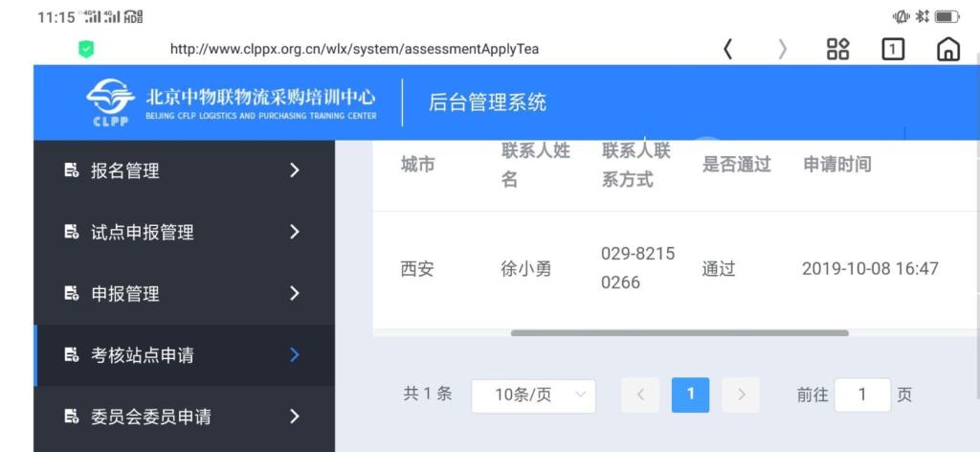980x452 pixels.
Task: Open the browser tab count switcher
Action: 892,49
